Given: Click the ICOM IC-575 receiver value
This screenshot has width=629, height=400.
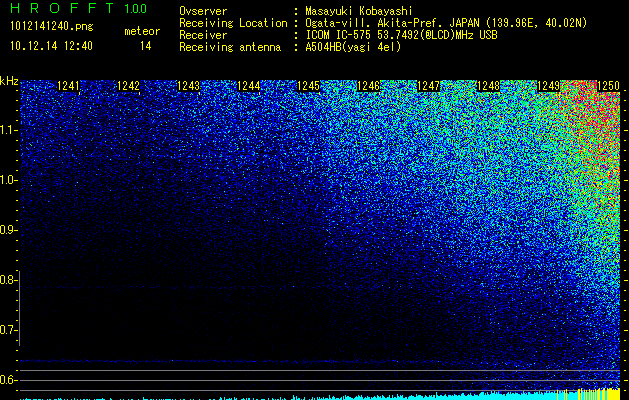Looking at the screenshot, I should click(402, 35).
